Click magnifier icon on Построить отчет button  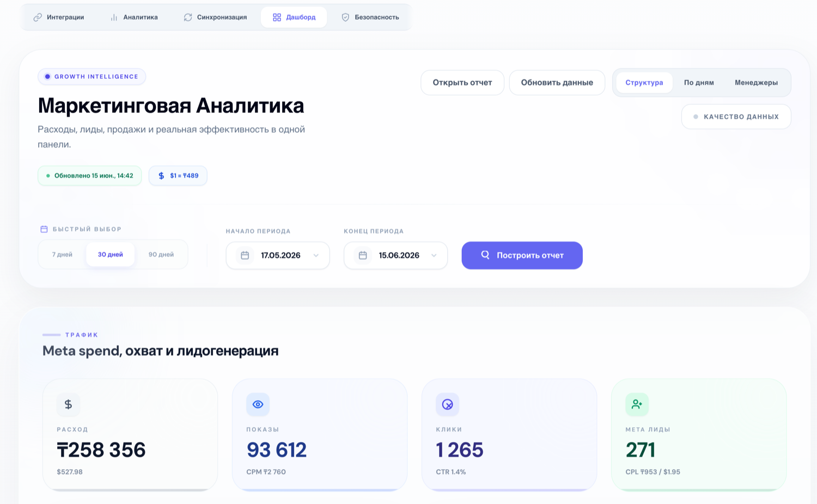485,255
